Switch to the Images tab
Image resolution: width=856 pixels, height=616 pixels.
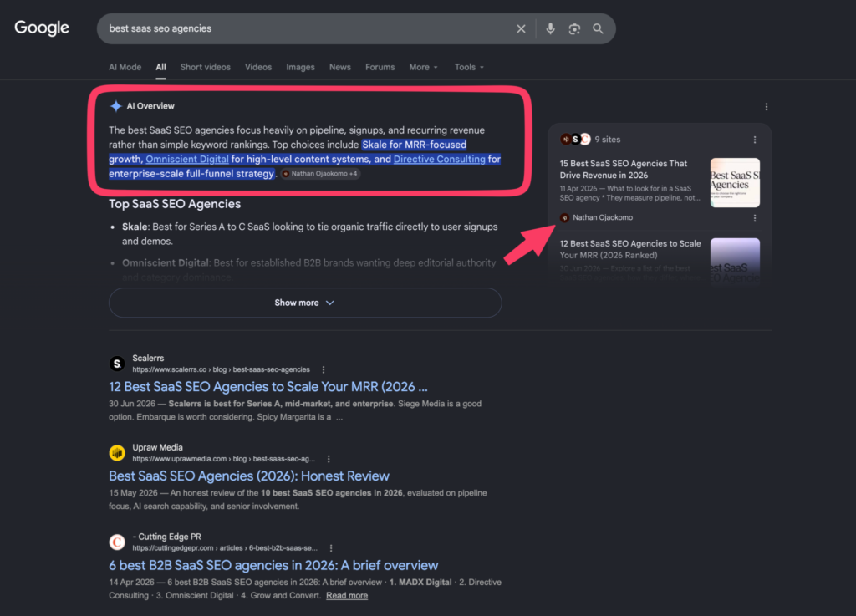point(300,67)
